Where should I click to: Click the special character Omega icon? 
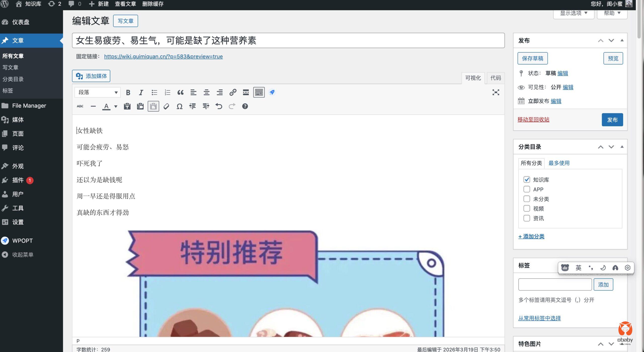(x=179, y=106)
